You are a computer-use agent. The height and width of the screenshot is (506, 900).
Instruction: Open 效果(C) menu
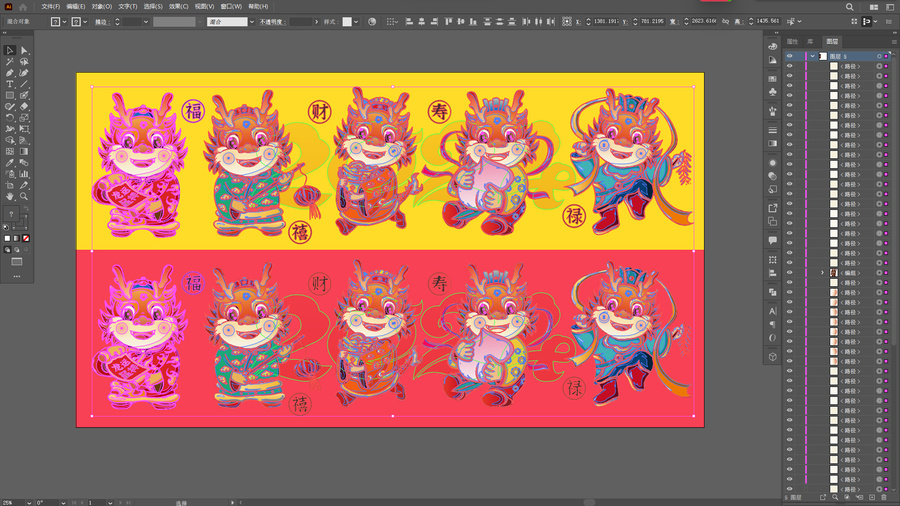179,7
